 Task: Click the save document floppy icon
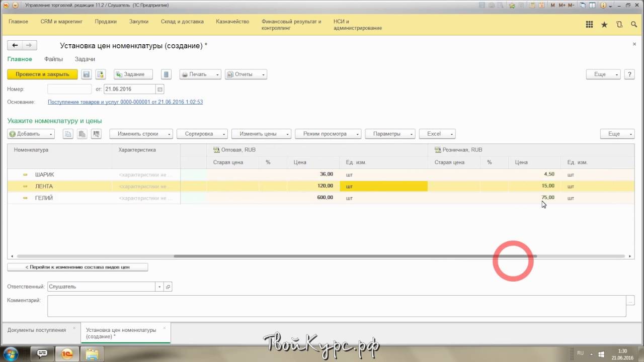click(86, 74)
